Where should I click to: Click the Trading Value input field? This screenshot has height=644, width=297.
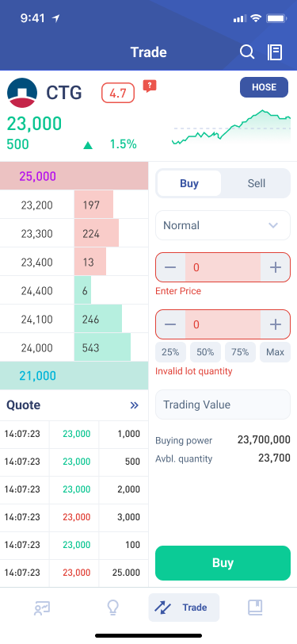pyautogui.click(x=223, y=404)
